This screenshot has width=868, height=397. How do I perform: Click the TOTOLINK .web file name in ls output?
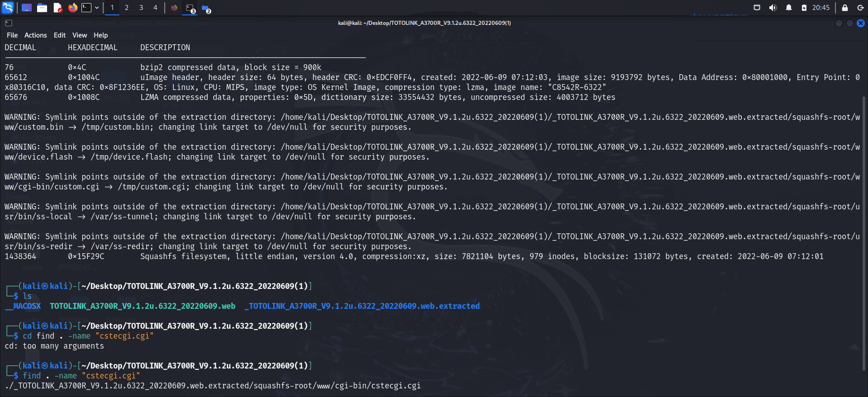(x=143, y=306)
